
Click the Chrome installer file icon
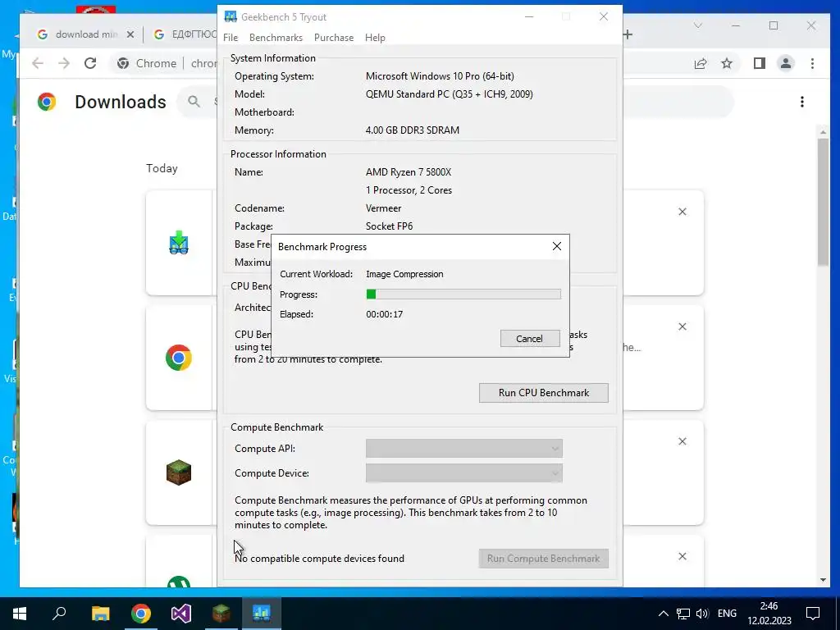pos(178,358)
